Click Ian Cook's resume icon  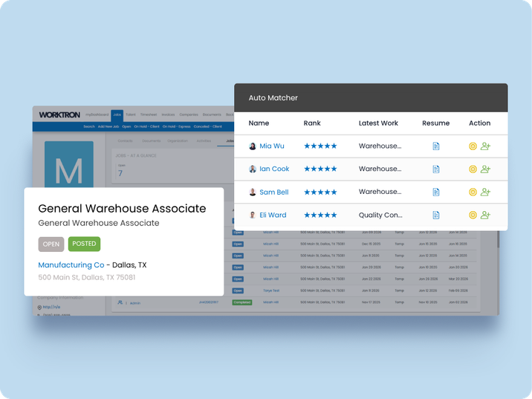(x=436, y=169)
